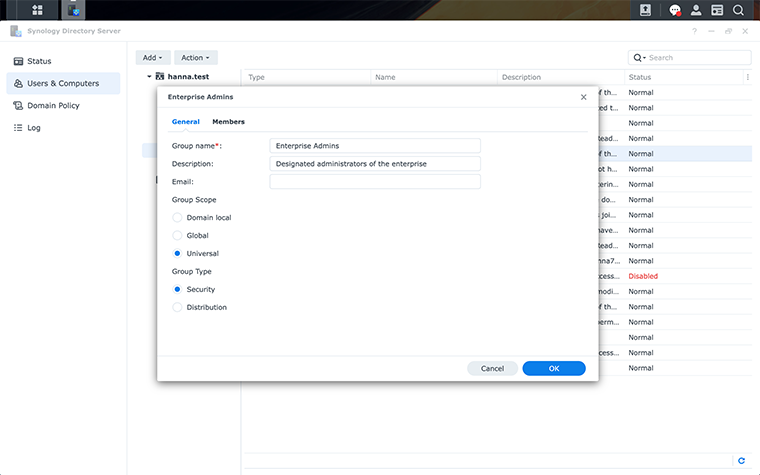Open the Action dropdown menu

[x=196, y=58]
